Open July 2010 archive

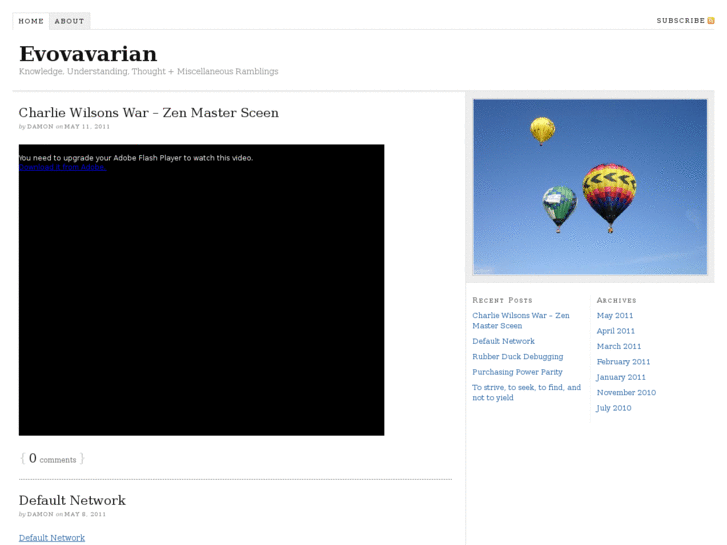[x=613, y=408]
